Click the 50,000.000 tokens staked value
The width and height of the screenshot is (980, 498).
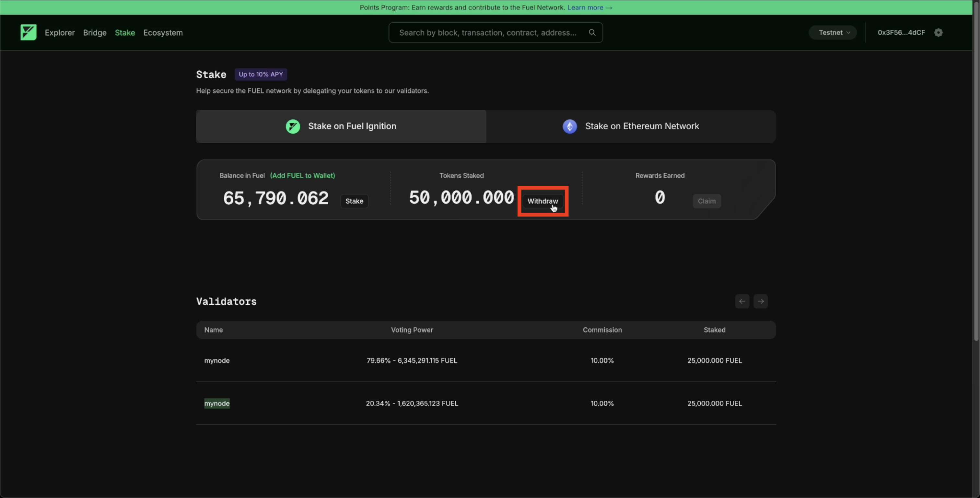tap(461, 197)
